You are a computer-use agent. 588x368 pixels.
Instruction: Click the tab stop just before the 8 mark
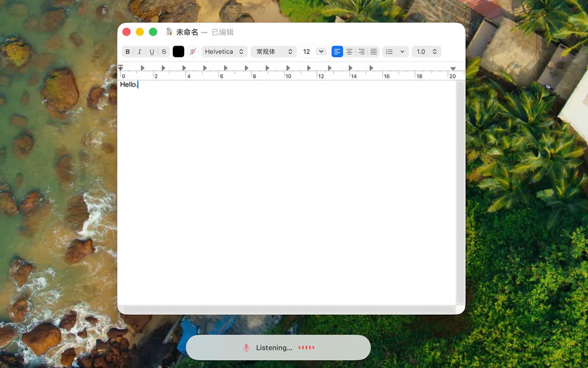point(247,68)
